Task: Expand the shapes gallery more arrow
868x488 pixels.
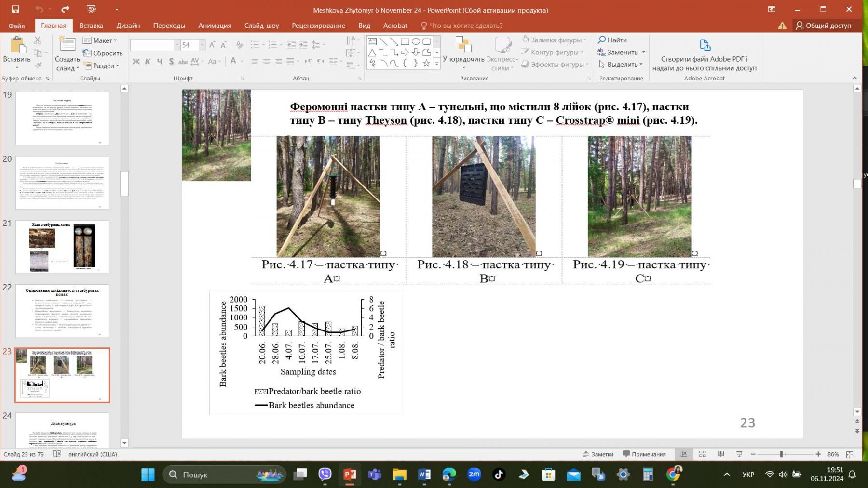Action: coord(437,64)
